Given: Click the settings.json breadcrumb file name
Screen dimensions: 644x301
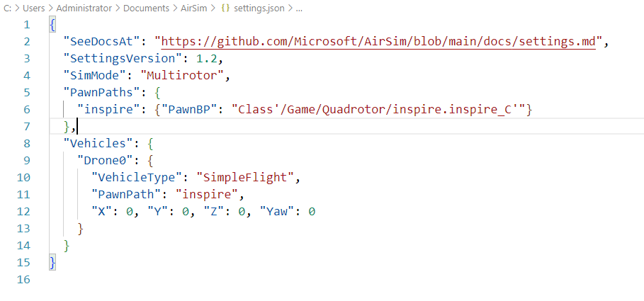Looking at the screenshot, I should click(255, 8).
